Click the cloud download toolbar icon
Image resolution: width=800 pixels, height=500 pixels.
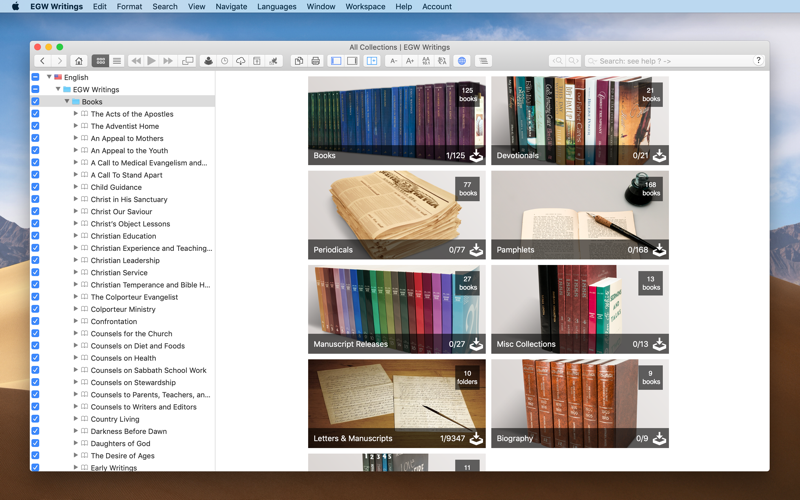[240, 61]
